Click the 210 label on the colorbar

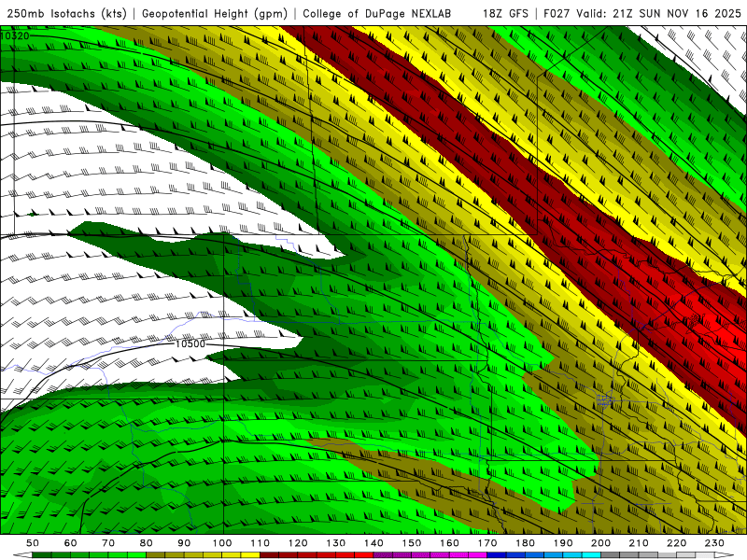[x=639, y=543]
